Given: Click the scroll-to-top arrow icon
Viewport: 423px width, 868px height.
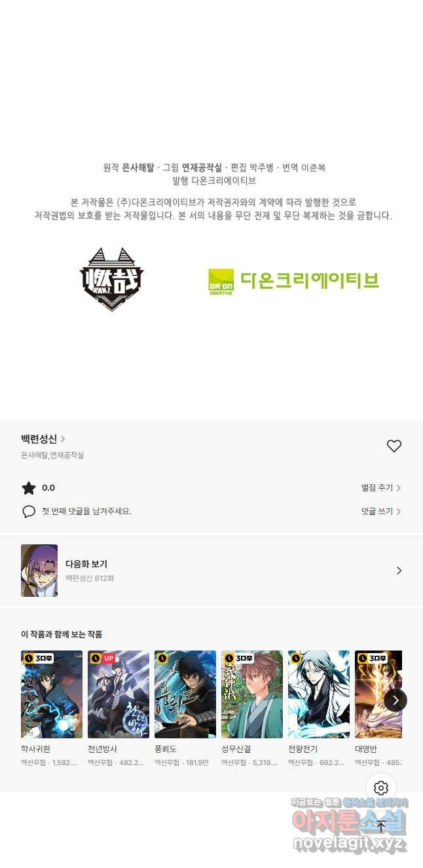Looking at the screenshot, I should [381, 827].
